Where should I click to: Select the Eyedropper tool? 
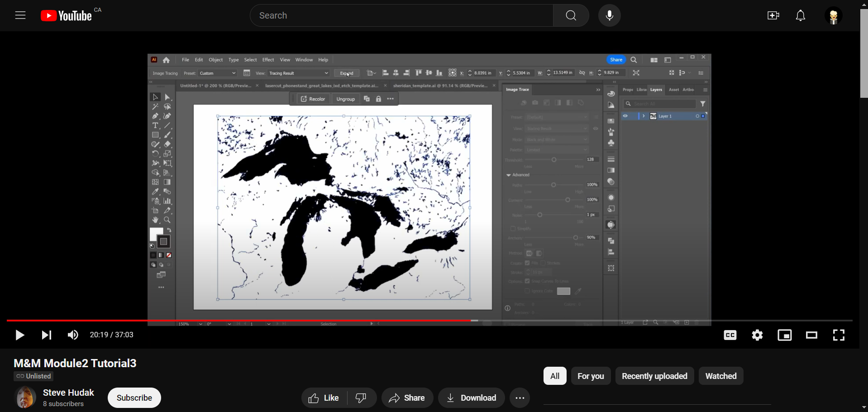[x=155, y=192]
